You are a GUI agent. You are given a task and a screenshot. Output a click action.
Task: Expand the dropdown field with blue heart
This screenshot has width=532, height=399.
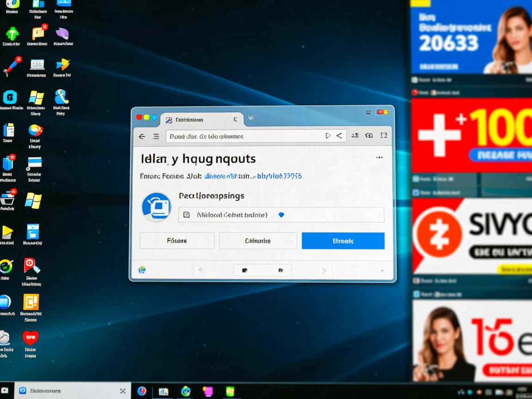tap(281, 215)
